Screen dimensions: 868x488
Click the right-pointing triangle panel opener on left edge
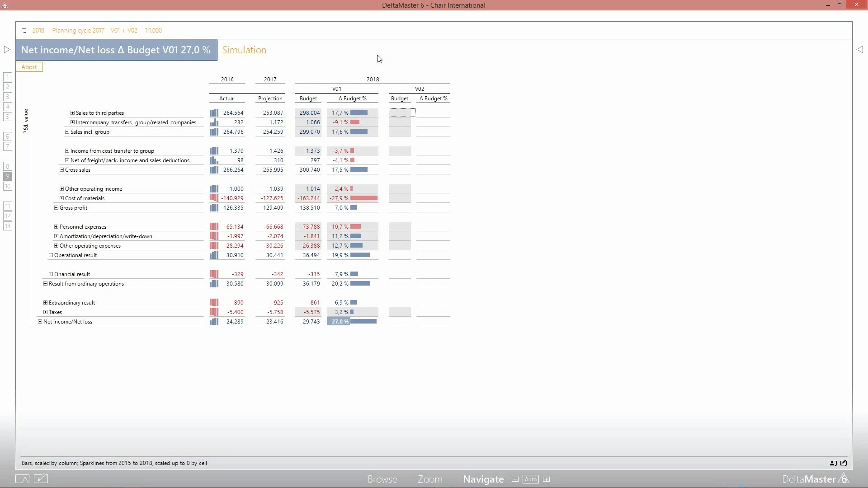coord(7,50)
